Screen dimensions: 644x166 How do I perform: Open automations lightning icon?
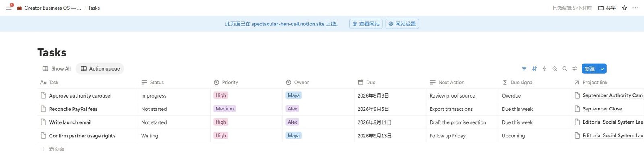point(544,69)
